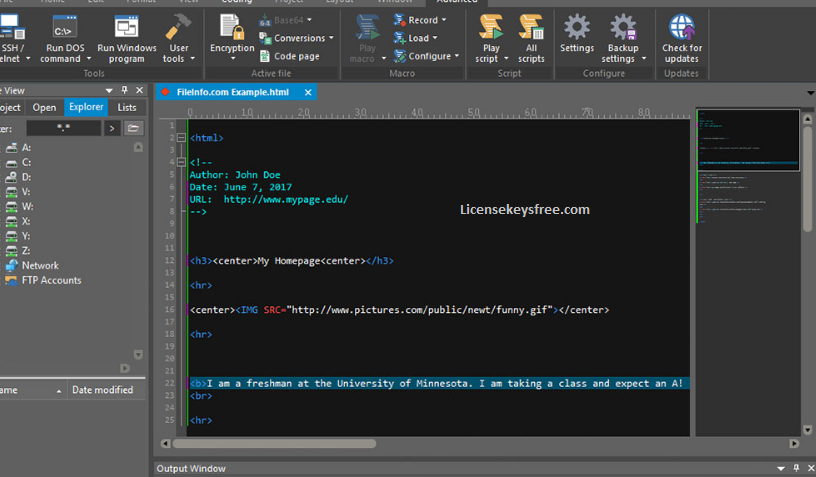Switch to the Explorer tab

[86, 107]
